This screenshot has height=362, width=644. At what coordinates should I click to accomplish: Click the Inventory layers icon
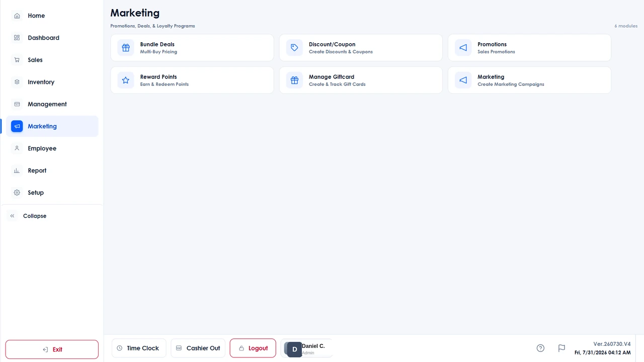click(17, 82)
